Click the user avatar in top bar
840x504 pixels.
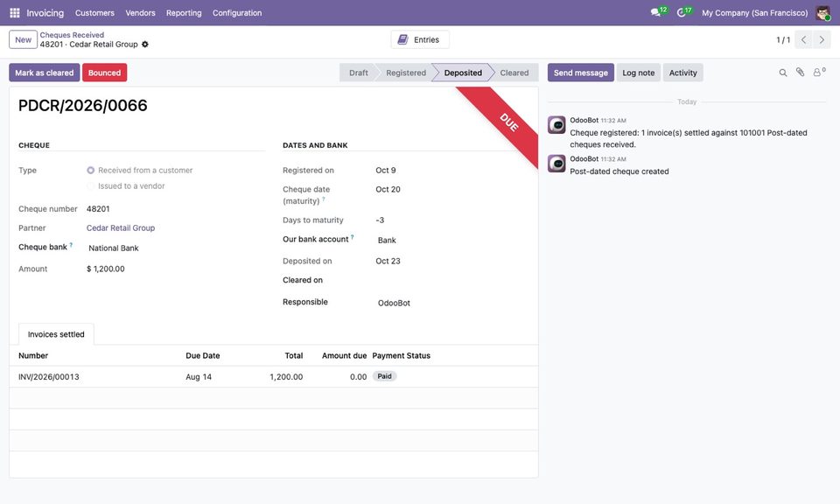822,13
